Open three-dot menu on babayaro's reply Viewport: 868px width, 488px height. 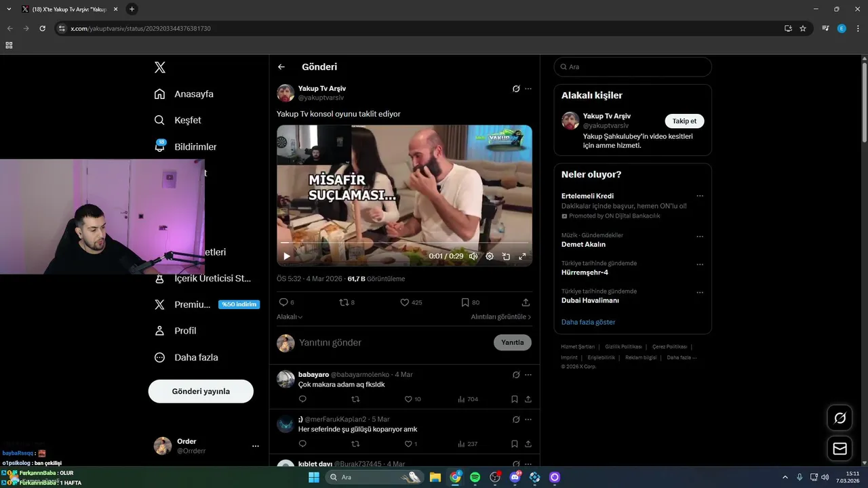[528, 374]
